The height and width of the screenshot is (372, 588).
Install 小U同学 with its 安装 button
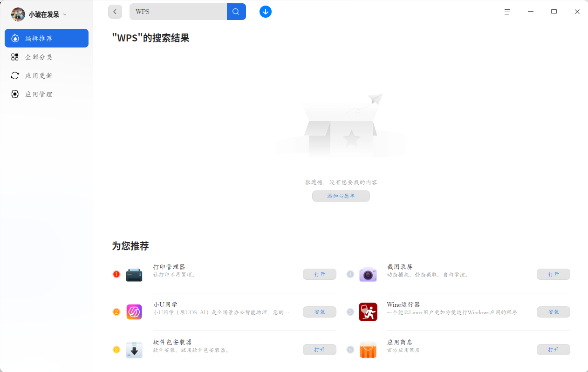(320, 312)
